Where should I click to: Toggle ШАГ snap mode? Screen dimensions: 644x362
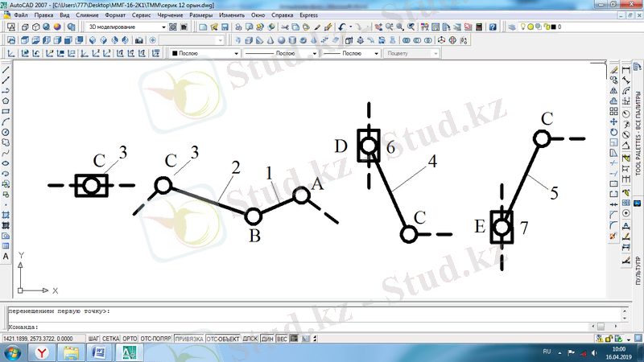click(x=93, y=339)
